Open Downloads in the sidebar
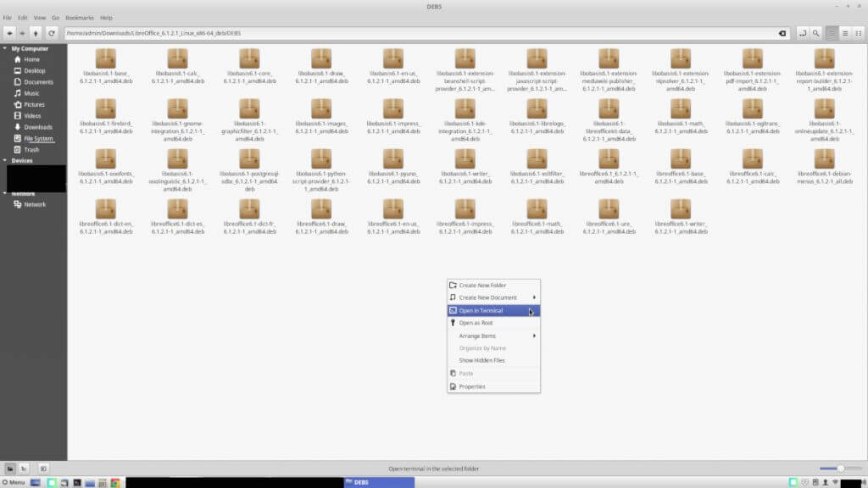 37,127
